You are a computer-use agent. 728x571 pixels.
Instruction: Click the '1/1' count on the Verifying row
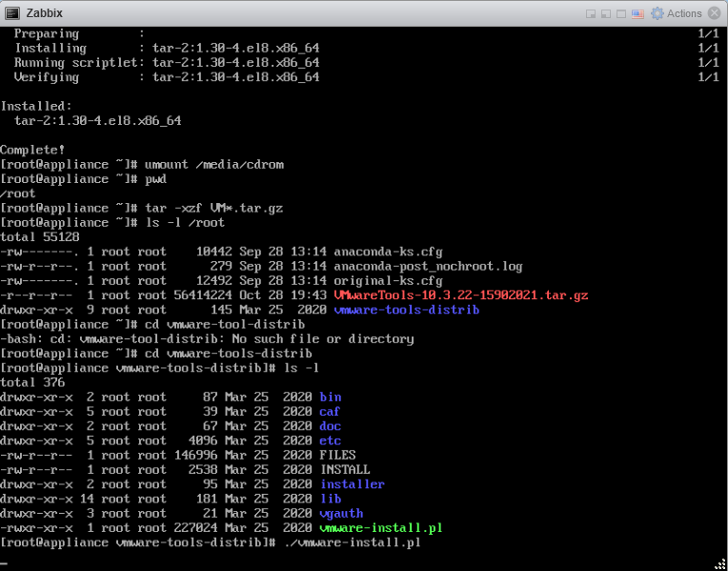tap(709, 77)
